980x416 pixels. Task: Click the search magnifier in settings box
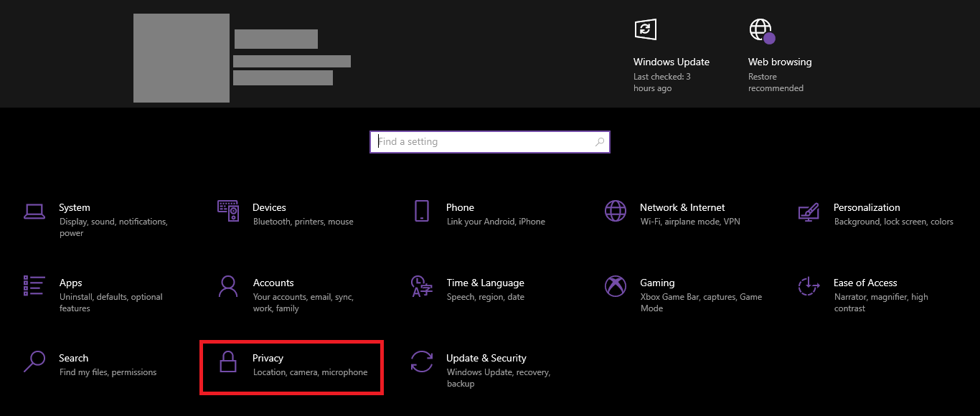pos(600,142)
